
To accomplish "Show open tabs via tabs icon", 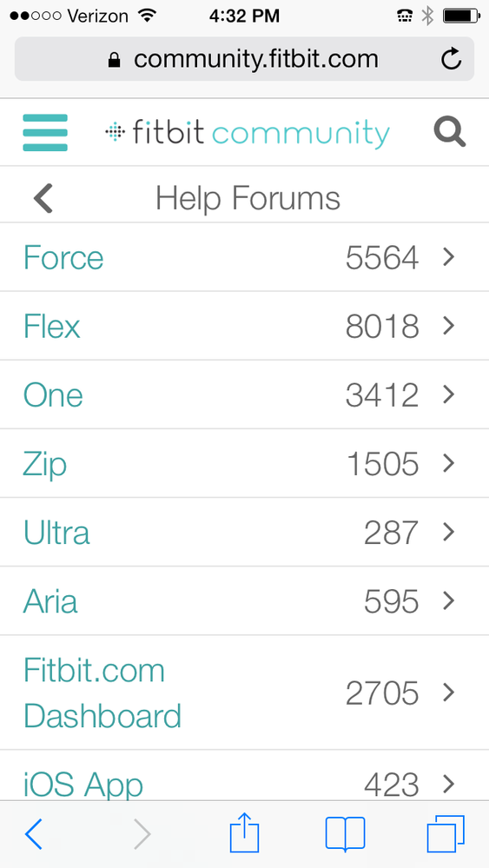I will 446,833.
